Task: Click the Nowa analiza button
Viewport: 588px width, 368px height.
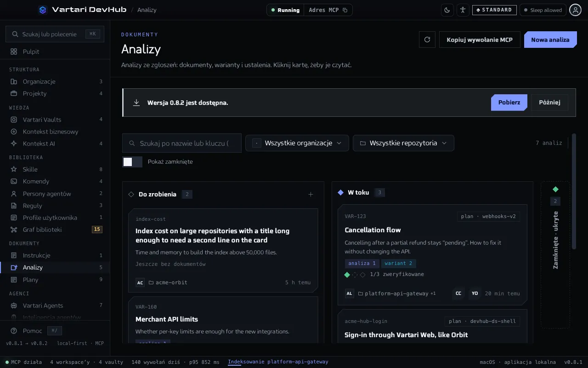Action: click(x=550, y=40)
